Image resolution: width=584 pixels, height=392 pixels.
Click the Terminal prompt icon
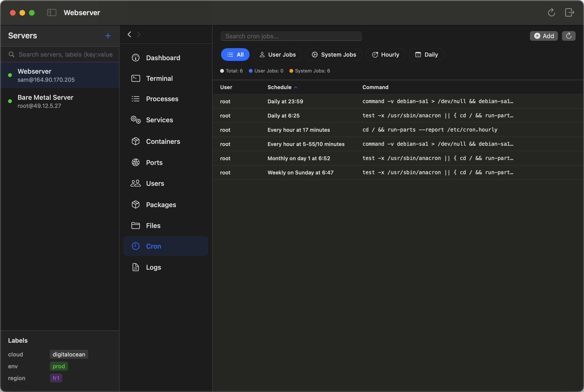pyautogui.click(x=136, y=78)
